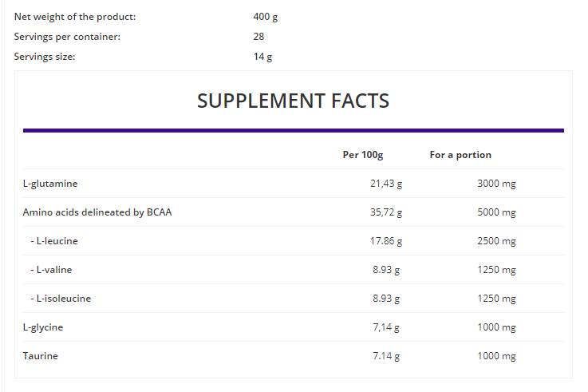Screen dimensions: 588x392
Task: Select the Servings per container label
Action: 67,37
